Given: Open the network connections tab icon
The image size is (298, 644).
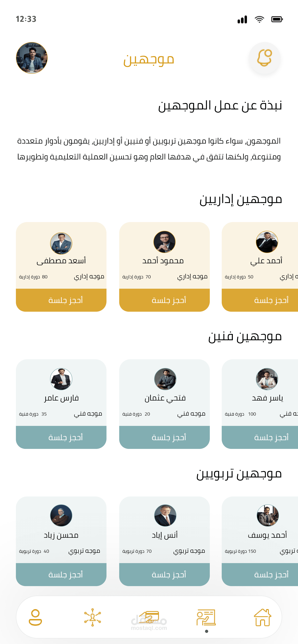Looking at the screenshot, I should click(x=92, y=617).
